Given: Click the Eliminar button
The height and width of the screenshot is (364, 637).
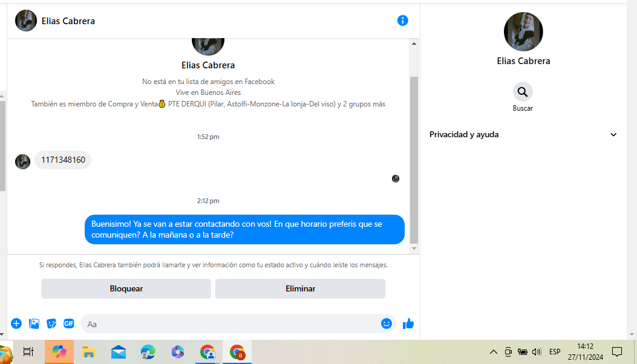Looking at the screenshot, I should (300, 288).
